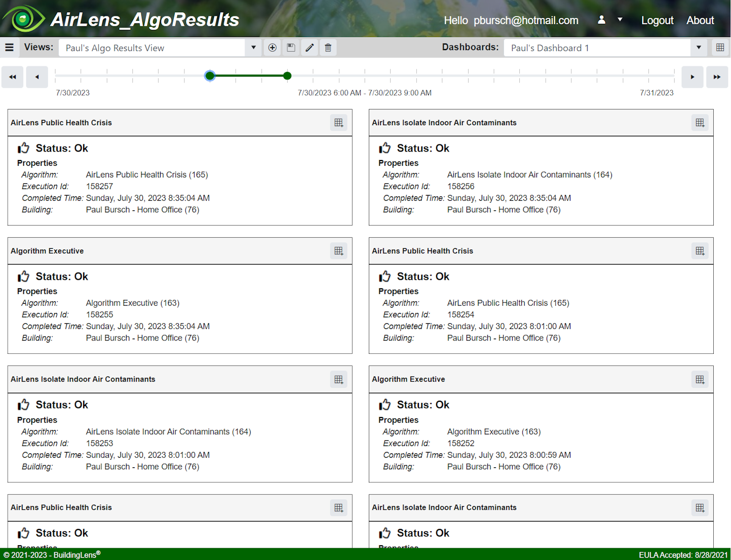Step the timeline back one interval

[37, 77]
